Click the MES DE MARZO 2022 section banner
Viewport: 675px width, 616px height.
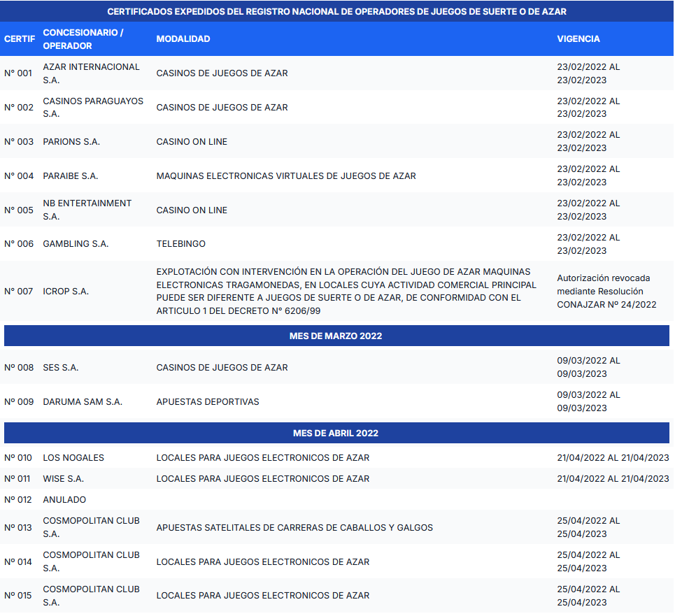[336, 336]
